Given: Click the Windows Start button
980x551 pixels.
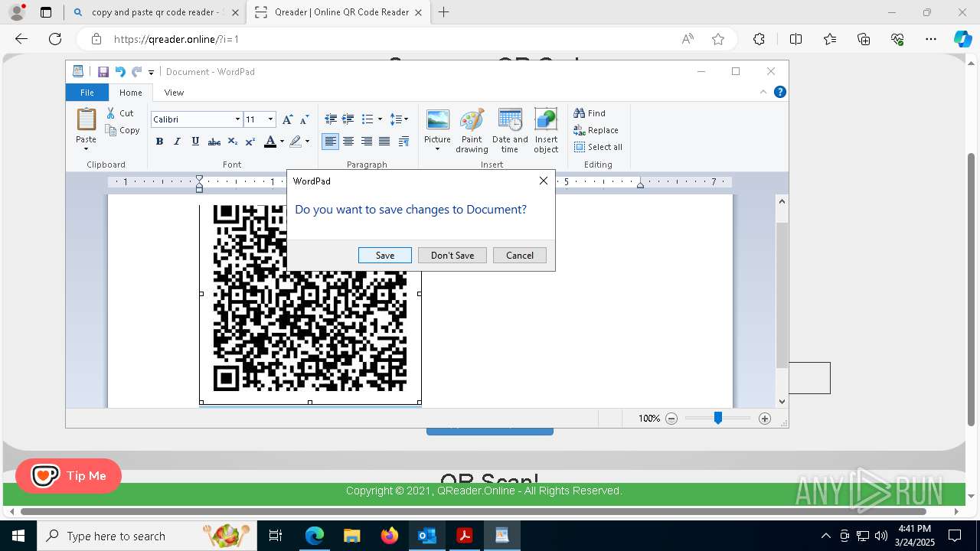Looking at the screenshot, I should (18, 536).
